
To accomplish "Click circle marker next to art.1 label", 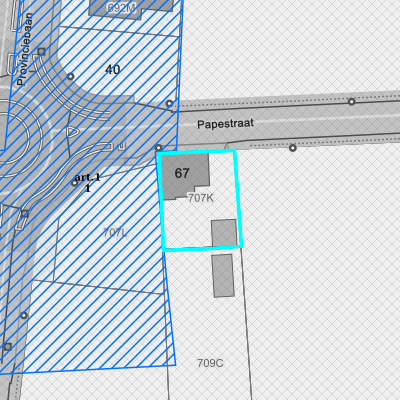I will tap(75, 183).
